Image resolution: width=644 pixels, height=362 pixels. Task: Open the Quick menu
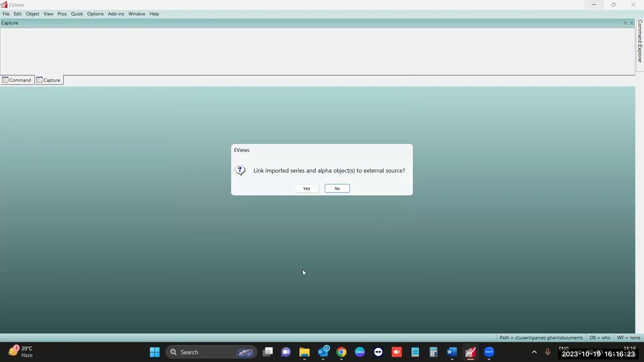click(x=77, y=14)
